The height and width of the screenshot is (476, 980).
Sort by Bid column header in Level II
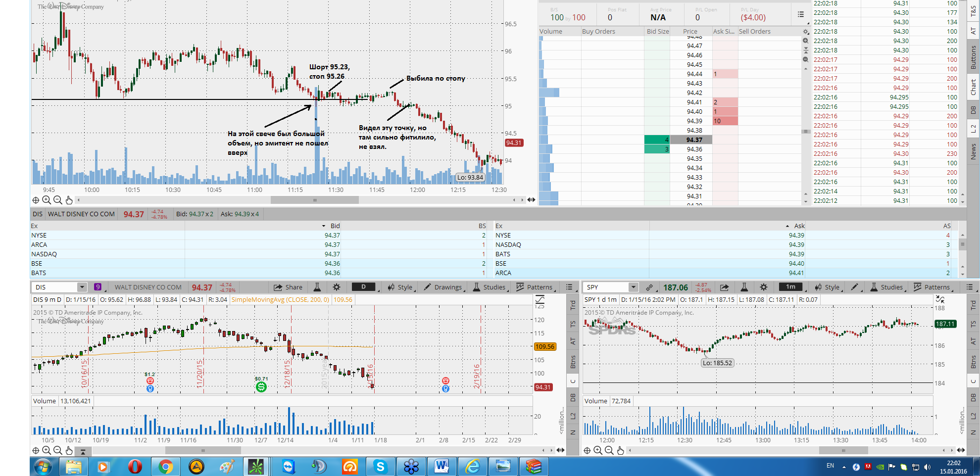click(335, 226)
